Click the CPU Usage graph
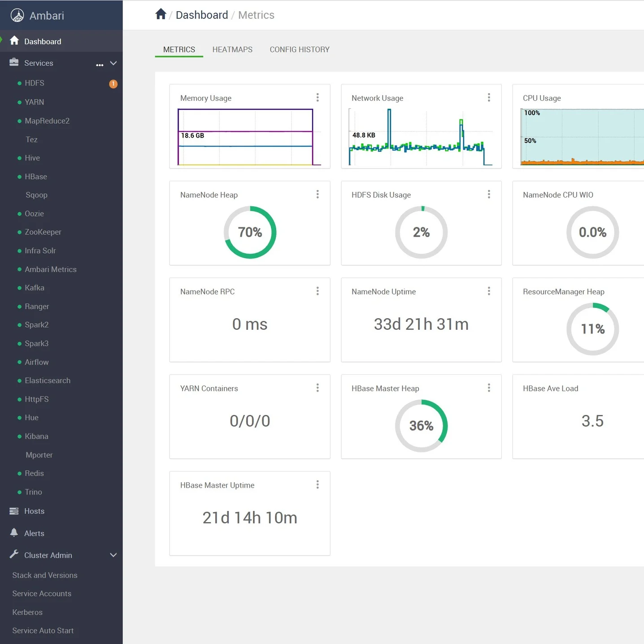 [582, 137]
